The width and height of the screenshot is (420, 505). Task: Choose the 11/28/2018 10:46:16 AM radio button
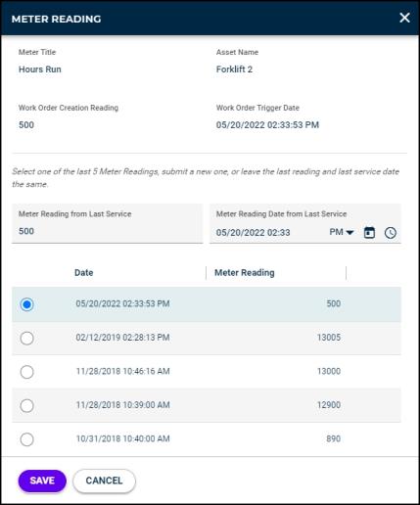[x=26, y=372]
